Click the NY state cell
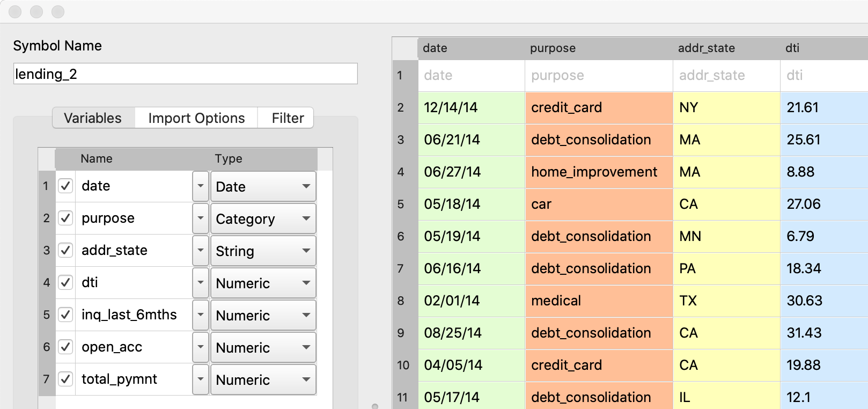 (726, 107)
